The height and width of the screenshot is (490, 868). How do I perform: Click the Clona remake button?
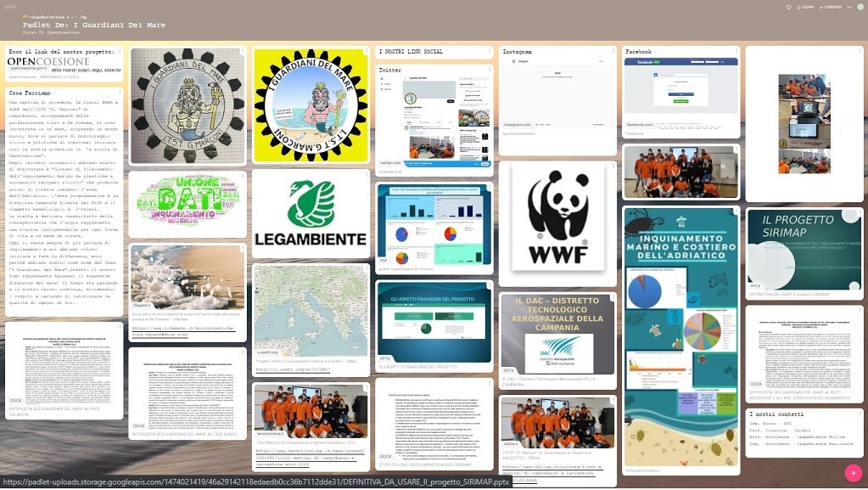click(x=806, y=7)
